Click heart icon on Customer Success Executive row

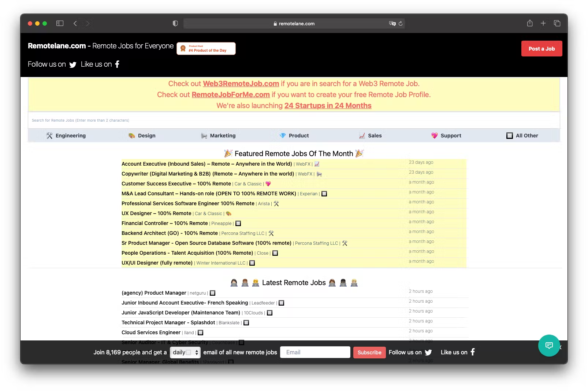(x=268, y=184)
